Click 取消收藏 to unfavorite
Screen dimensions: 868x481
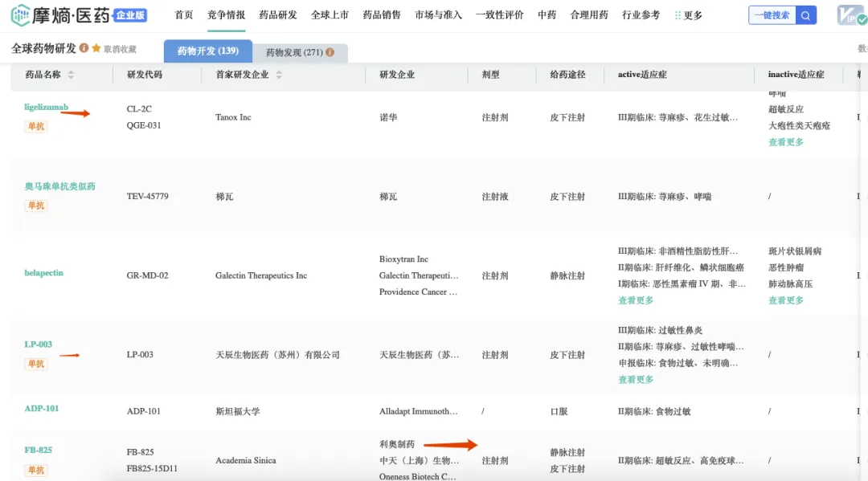(x=120, y=50)
